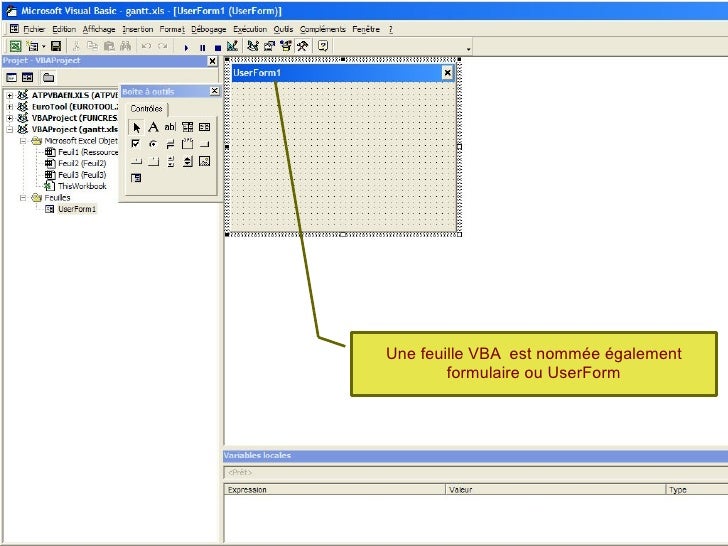Toggle Folders icon in Project panel
Viewport: 728px width, 546px height.
tap(48, 77)
